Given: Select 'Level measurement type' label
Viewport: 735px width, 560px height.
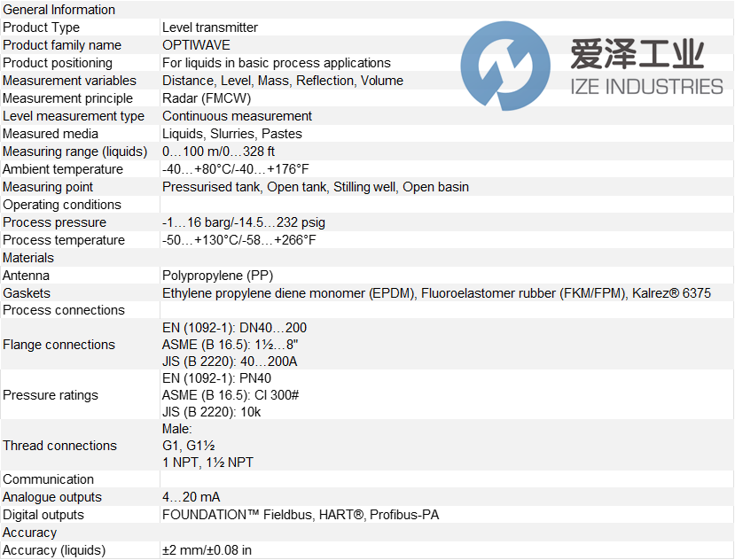Looking at the screenshot, I should pyautogui.click(x=74, y=116).
